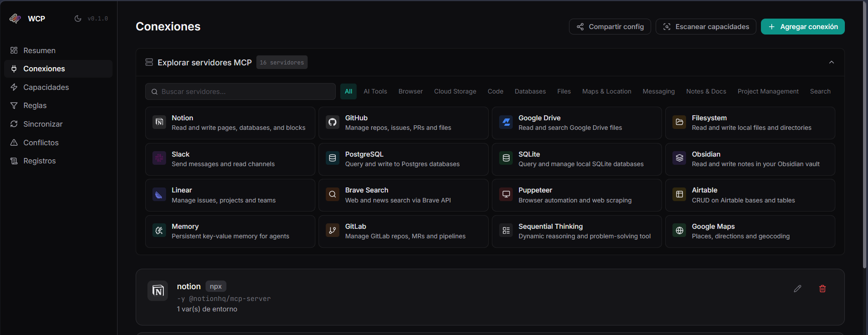
Task: Toggle dark mode moon icon
Action: tap(78, 19)
